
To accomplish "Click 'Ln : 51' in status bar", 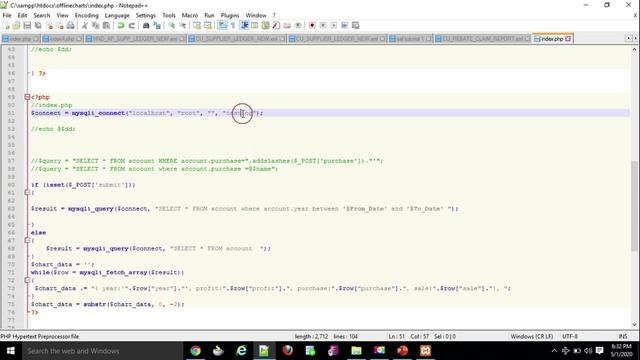I will point(396,336).
